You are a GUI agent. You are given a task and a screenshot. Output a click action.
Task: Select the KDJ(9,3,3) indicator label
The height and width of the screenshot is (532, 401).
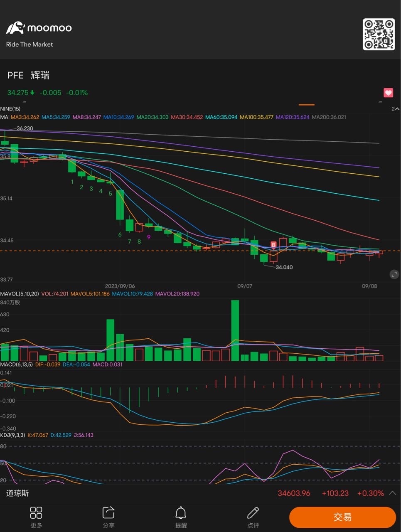pos(13,435)
